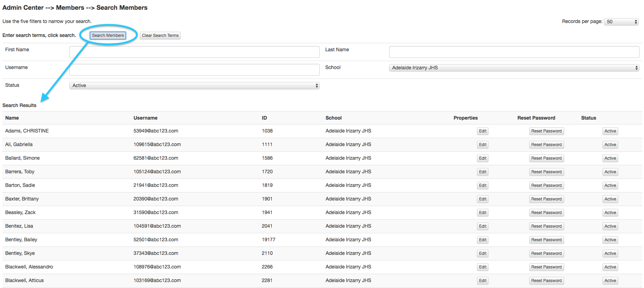This screenshot has height=288, width=644.
Task: Toggle Active status for Bentley, Bailey
Action: click(610, 240)
